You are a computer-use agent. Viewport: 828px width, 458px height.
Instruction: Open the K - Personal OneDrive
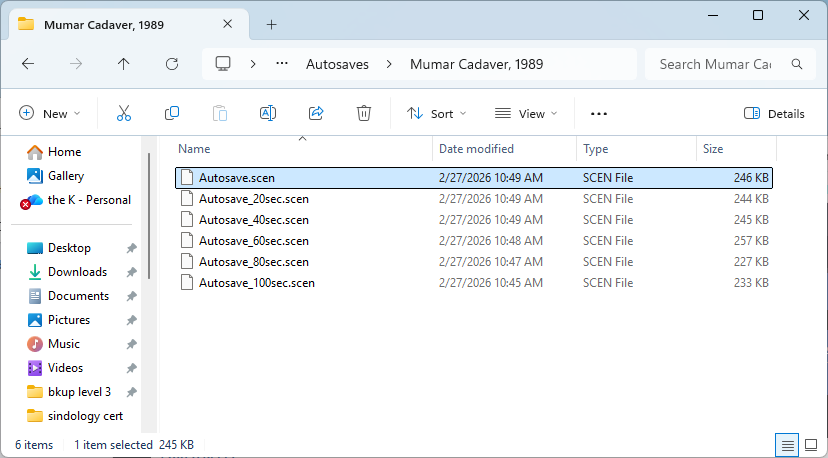[89, 200]
